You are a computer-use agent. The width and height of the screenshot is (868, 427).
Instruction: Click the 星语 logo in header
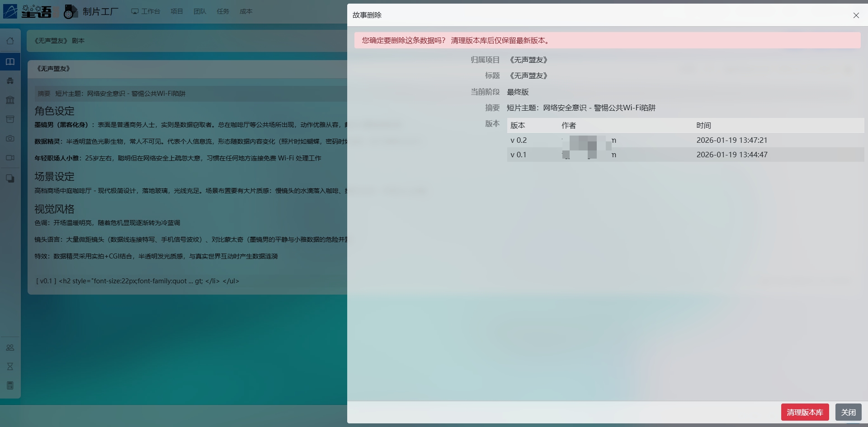point(28,11)
